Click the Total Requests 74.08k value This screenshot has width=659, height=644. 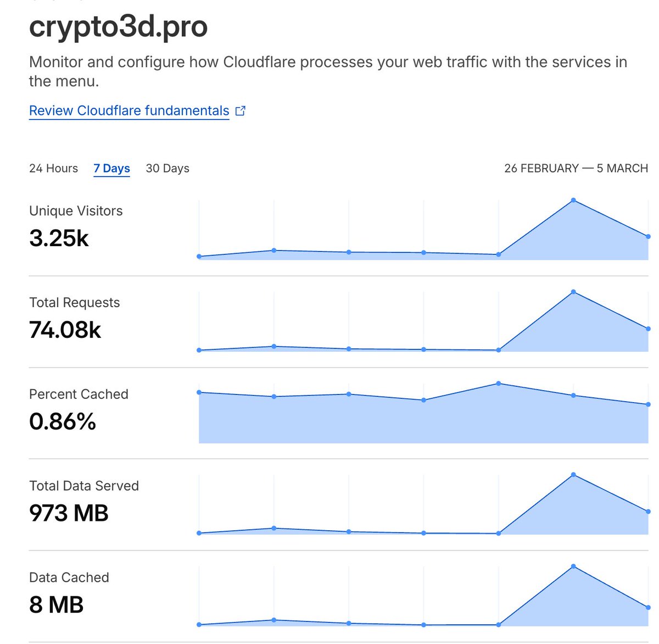pos(65,330)
